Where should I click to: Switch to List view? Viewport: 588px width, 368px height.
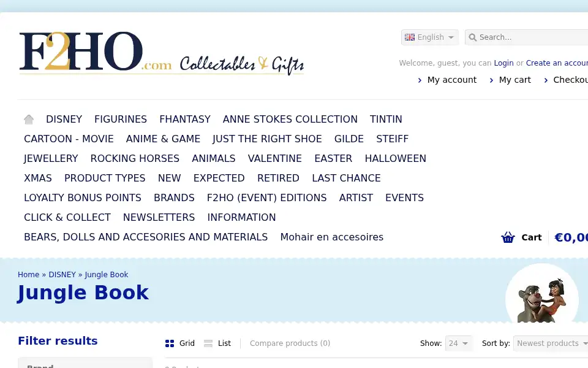pos(217,343)
